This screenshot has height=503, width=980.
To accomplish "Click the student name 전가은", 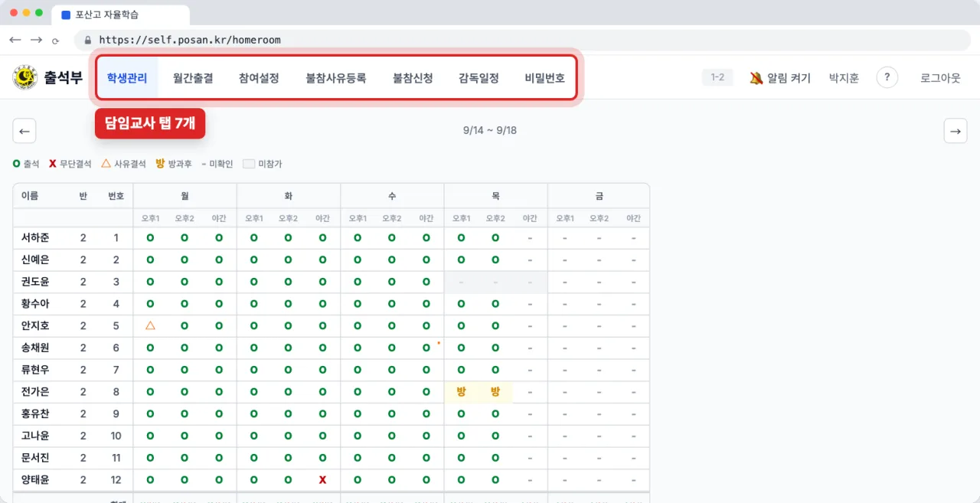I will coord(35,392).
